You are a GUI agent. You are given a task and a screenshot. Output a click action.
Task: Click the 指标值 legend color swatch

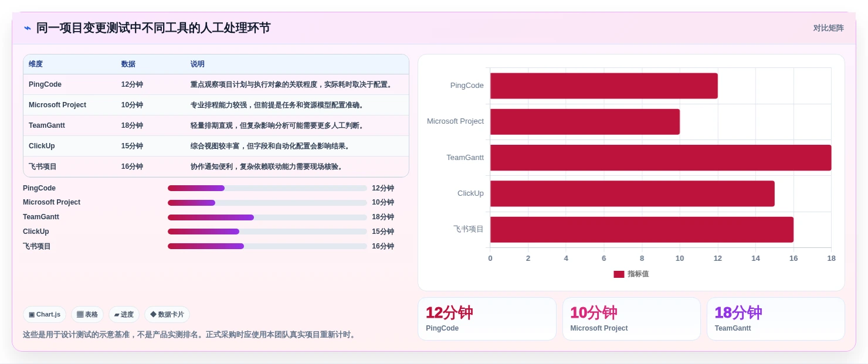619,274
